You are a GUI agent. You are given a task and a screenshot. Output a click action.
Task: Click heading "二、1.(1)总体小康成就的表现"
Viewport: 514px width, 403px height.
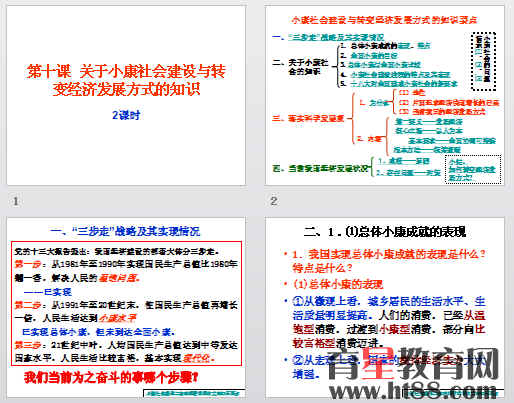coord(385,231)
